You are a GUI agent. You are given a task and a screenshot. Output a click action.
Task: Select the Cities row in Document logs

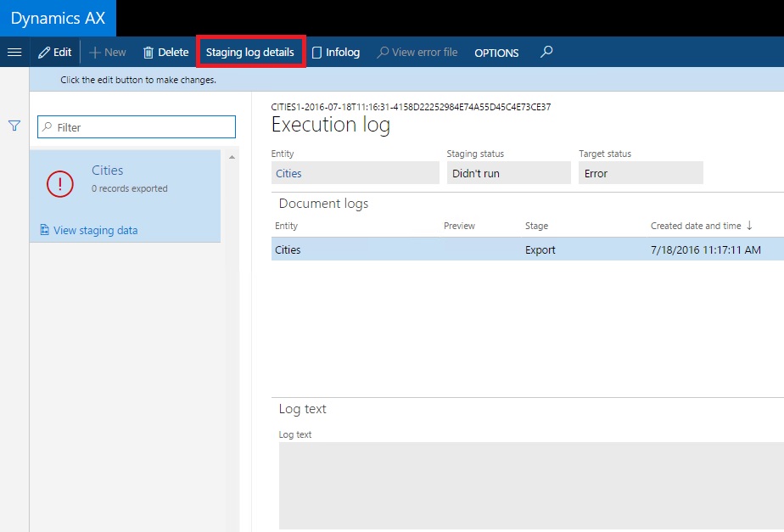[x=526, y=249]
